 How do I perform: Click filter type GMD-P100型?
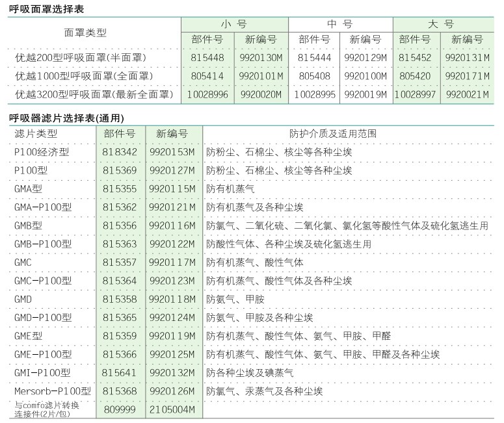43,318
